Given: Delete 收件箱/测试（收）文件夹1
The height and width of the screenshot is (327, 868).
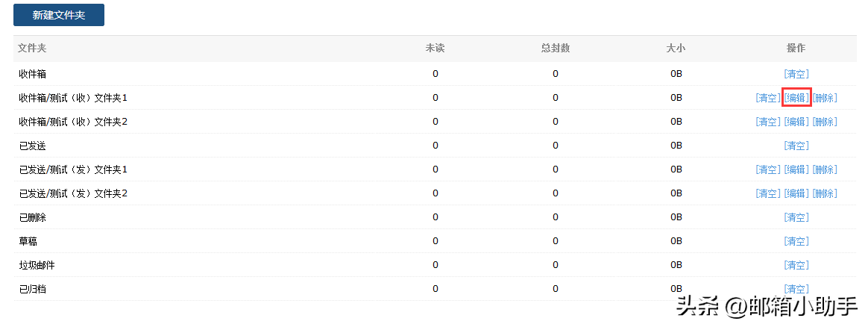Looking at the screenshot, I should [824, 98].
